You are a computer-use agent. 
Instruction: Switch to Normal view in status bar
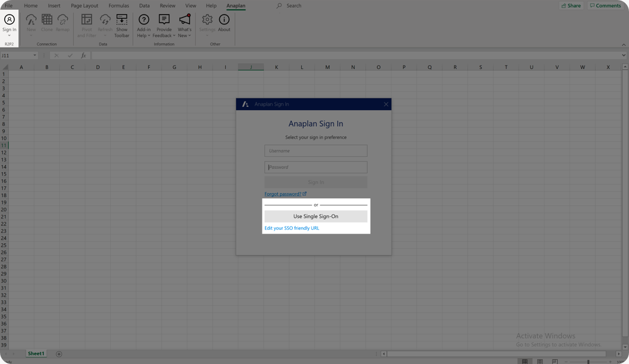(525, 361)
